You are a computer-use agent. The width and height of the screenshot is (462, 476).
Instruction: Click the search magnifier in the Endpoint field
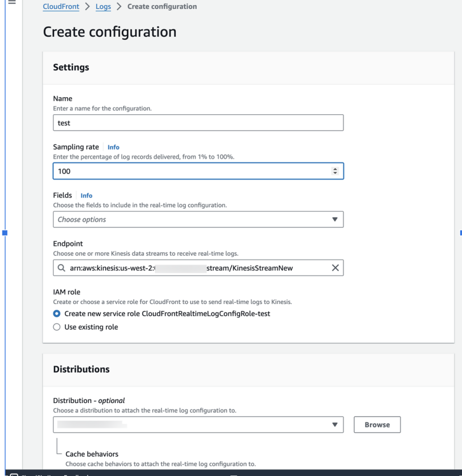point(61,268)
